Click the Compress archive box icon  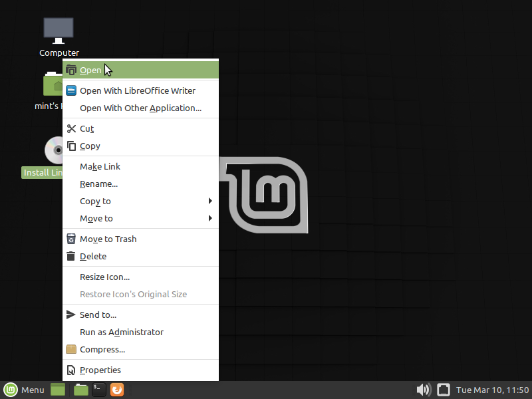(x=71, y=349)
